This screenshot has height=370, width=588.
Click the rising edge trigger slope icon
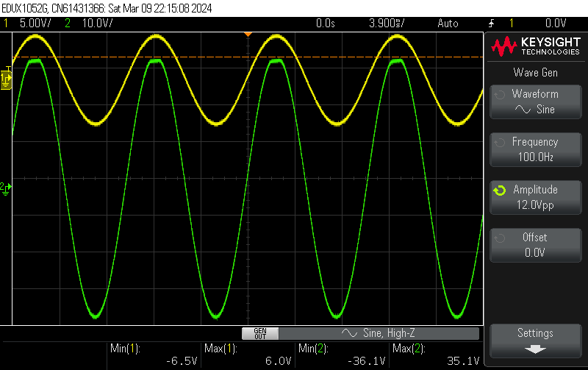[x=491, y=24]
